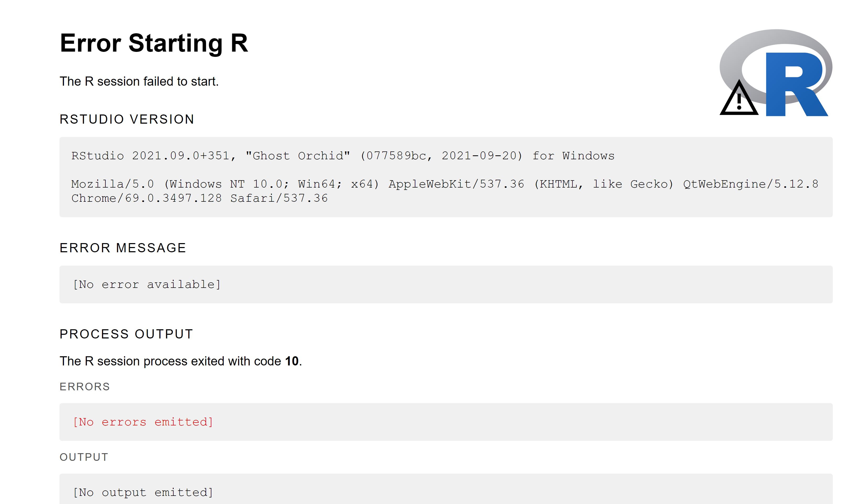Click the RStudio 2021.09.0+351 version line
The image size is (848, 504).
pyautogui.click(x=343, y=156)
